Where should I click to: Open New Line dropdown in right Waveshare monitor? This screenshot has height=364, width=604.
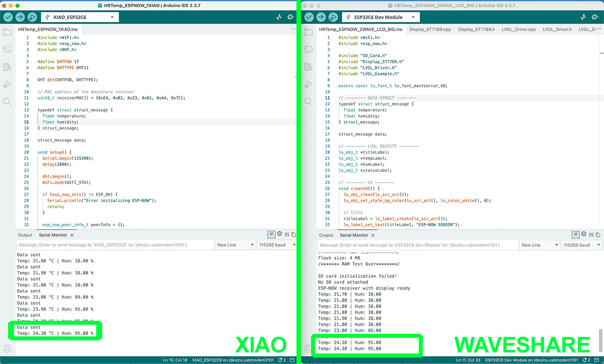coord(540,245)
